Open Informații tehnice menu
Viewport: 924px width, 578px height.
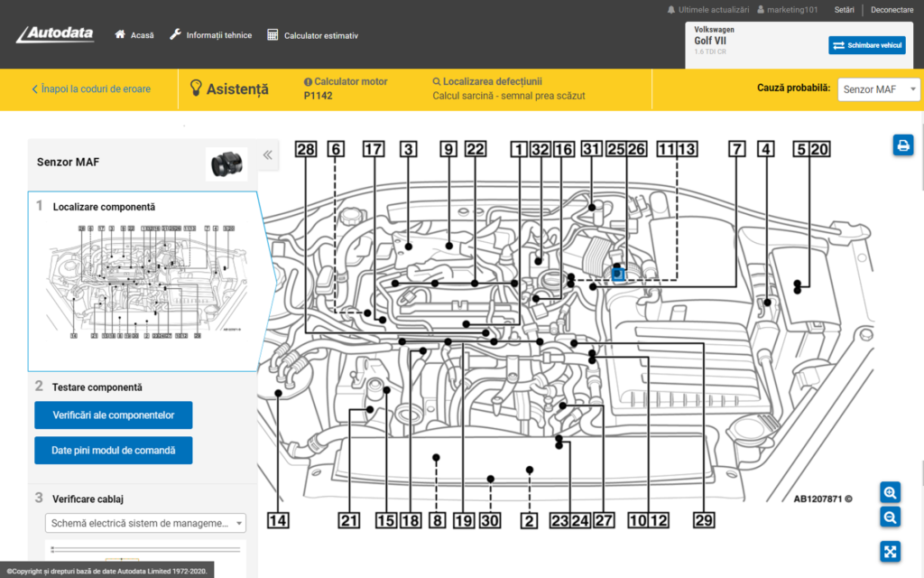(211, 35)
